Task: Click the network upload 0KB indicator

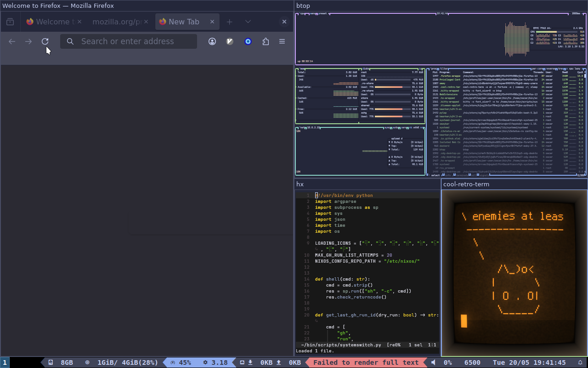Action: [289, 362]
